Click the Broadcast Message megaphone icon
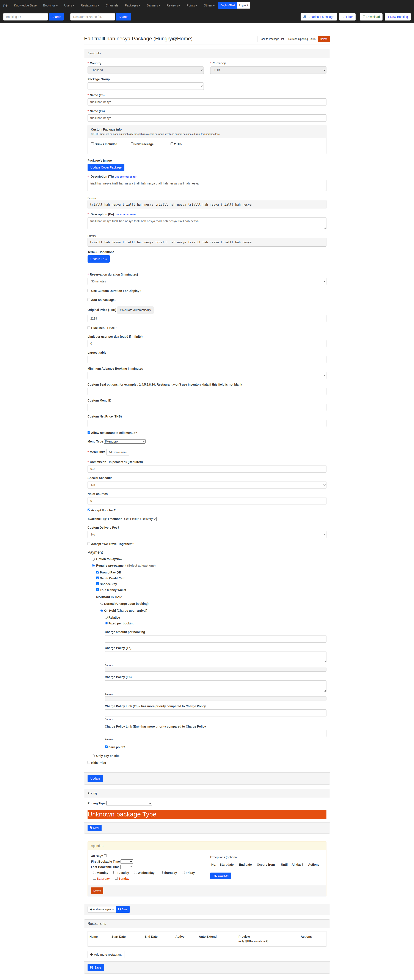 305,17
